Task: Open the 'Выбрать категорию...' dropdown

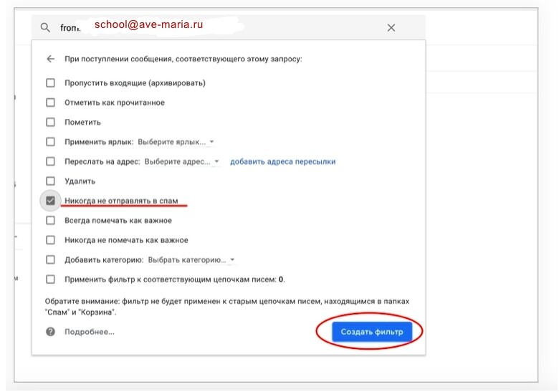Action: [191, 260]
